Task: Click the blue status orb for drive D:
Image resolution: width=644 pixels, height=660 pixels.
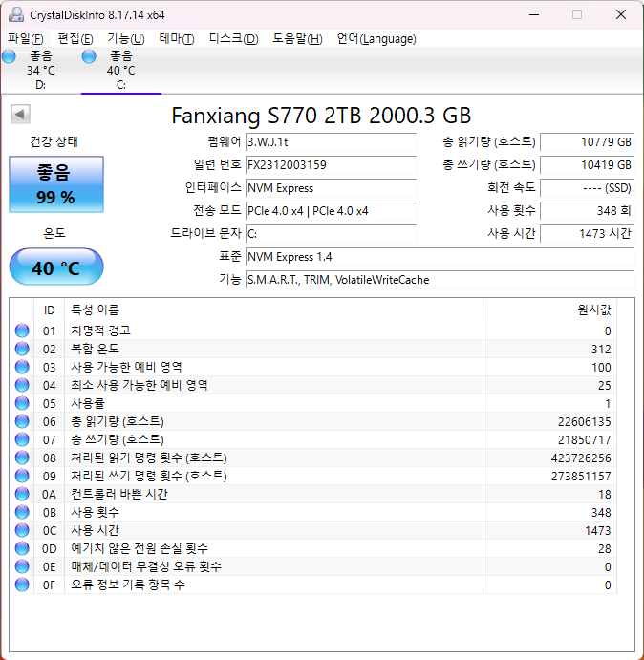Action: click(9, 56)
